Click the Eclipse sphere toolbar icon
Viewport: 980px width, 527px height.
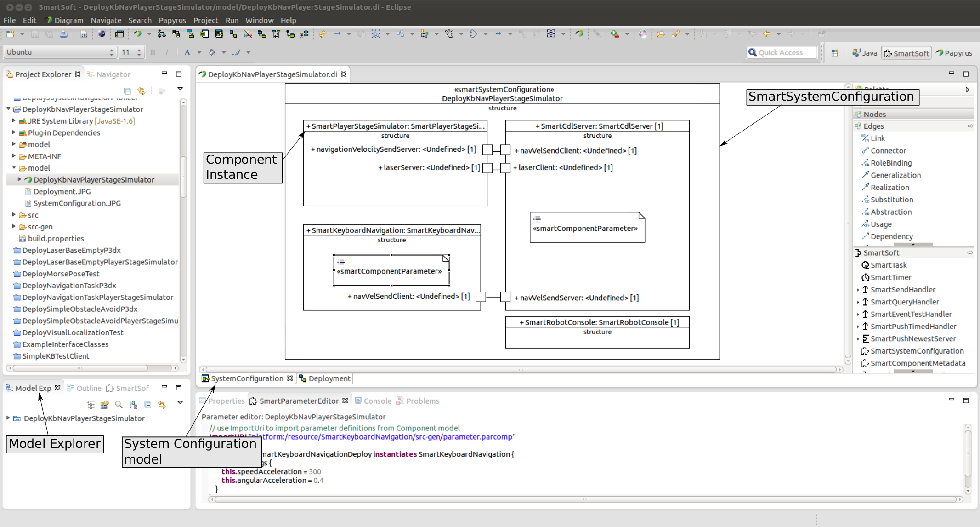coord(102,34)
